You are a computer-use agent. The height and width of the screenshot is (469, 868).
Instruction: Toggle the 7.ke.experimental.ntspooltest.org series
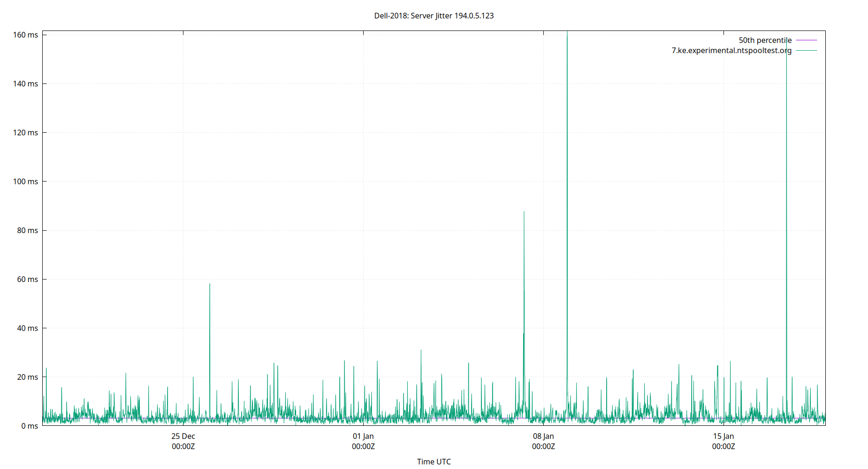731,51
